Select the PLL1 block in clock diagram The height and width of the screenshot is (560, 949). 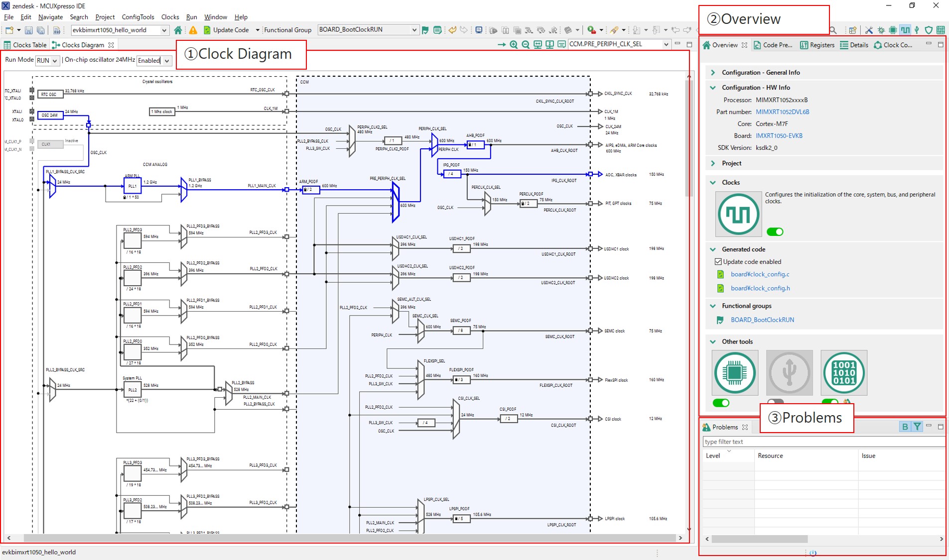(x=132, y=186)
